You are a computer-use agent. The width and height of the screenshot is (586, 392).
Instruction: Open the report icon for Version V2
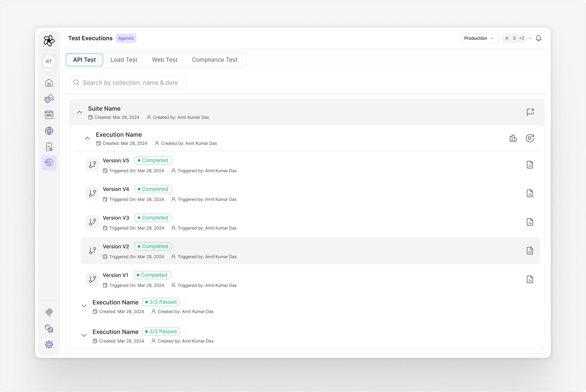click(530, 251)
